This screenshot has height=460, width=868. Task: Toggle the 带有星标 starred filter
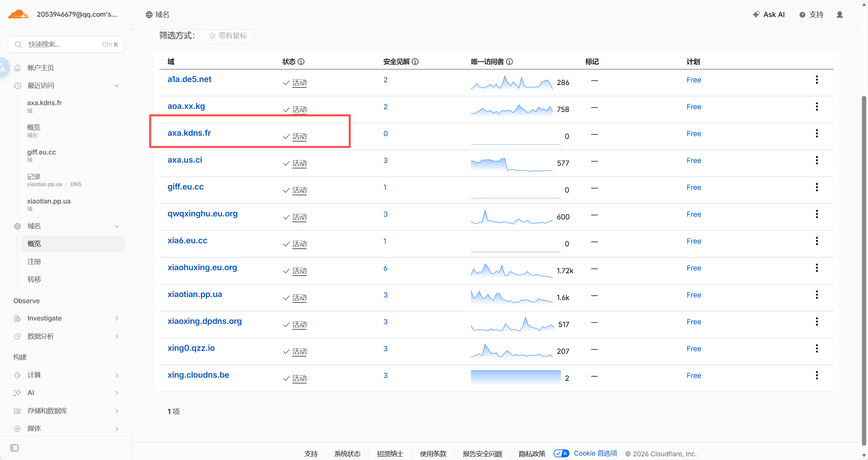click(x=227, y=36)
